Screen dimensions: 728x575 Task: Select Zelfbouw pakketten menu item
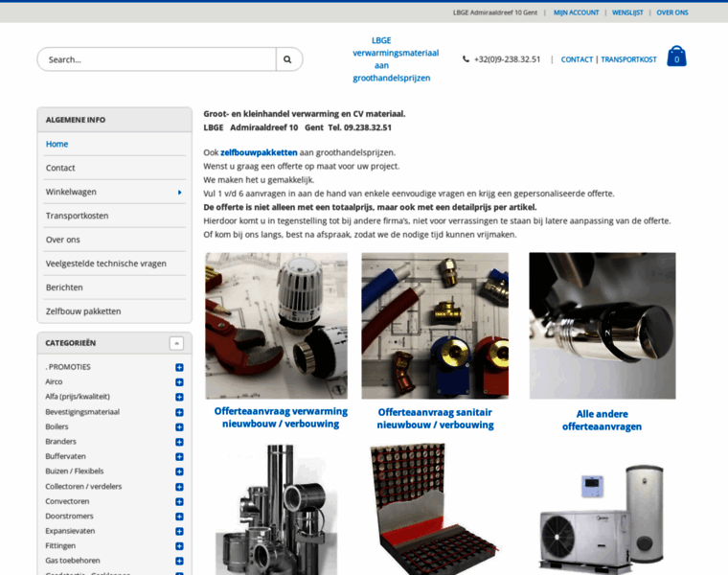(x=83, y=311)
